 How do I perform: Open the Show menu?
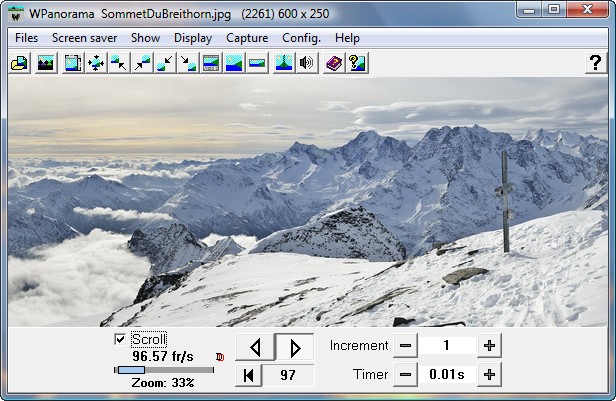145,38
